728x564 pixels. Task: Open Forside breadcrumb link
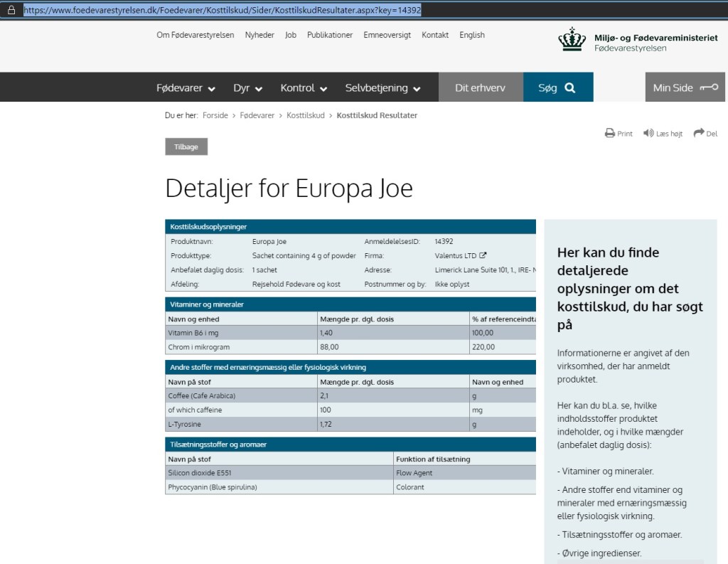[215, 115]
